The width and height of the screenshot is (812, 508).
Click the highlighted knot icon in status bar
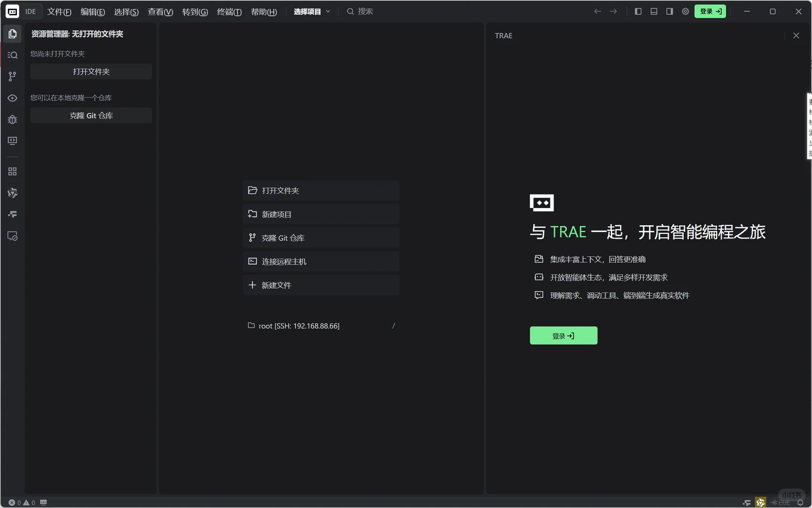[x=760, y=502]
